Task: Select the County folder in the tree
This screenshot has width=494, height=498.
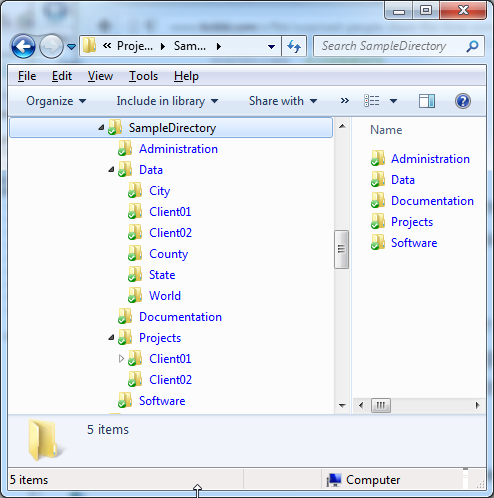Action: click(169, 254)
